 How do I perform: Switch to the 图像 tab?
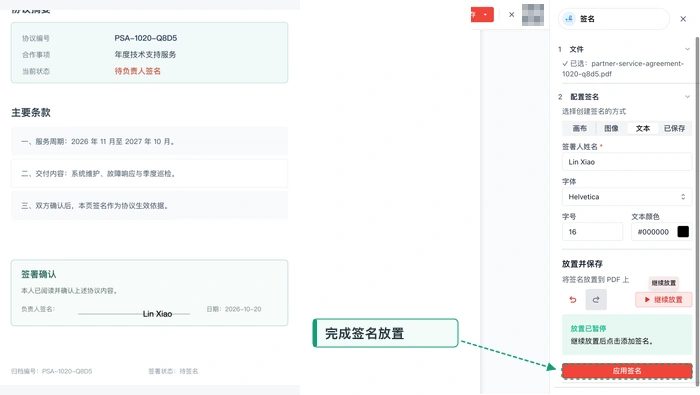611,128
